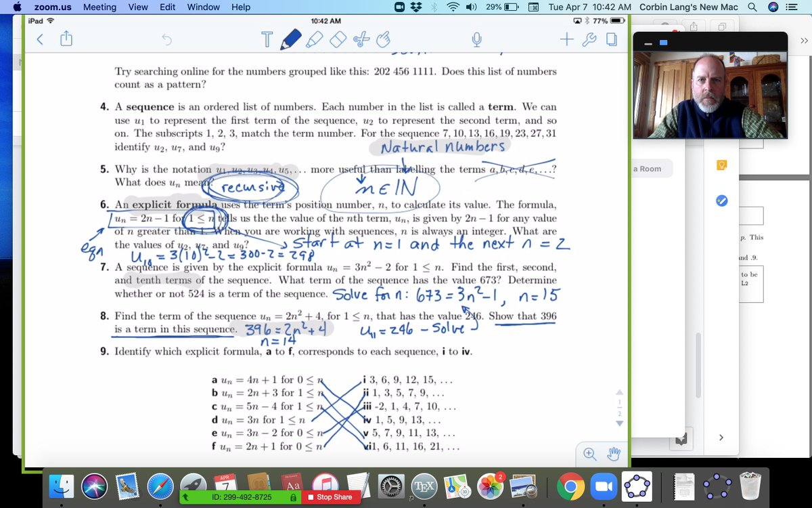Toggle the Wi-Fi menu bar icon

453,7
